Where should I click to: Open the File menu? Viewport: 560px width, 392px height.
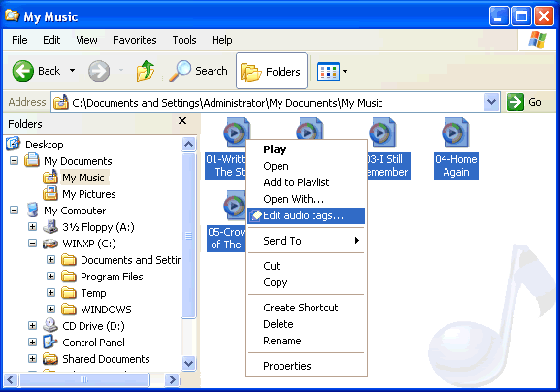(x=19, y=40)
